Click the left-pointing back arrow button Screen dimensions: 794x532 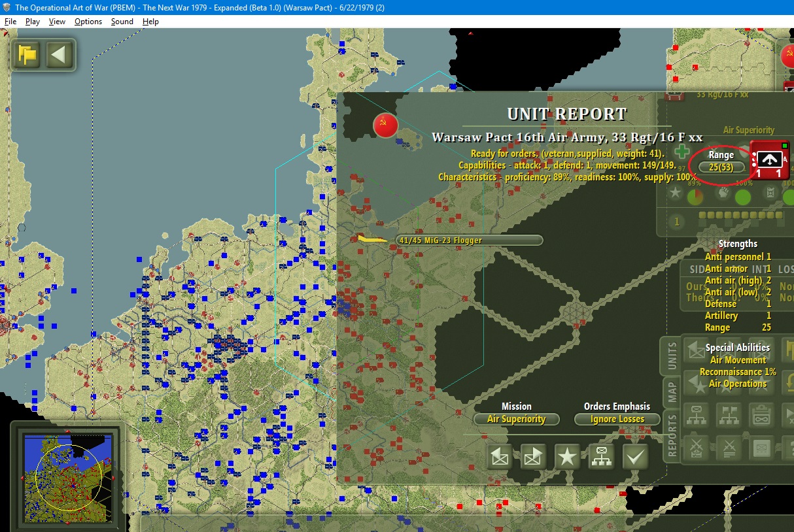[x=59, y=54]
